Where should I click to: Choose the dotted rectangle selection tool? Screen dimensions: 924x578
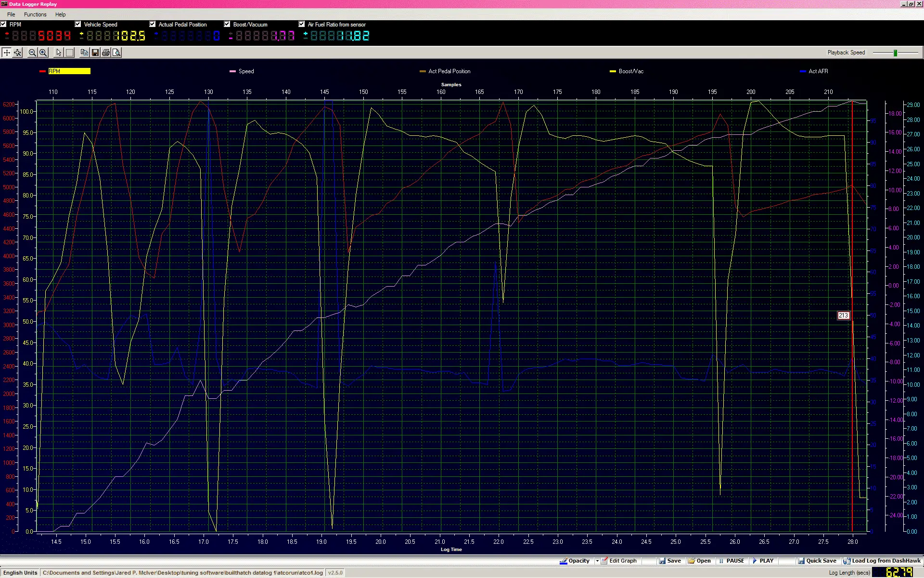[69, 53]
